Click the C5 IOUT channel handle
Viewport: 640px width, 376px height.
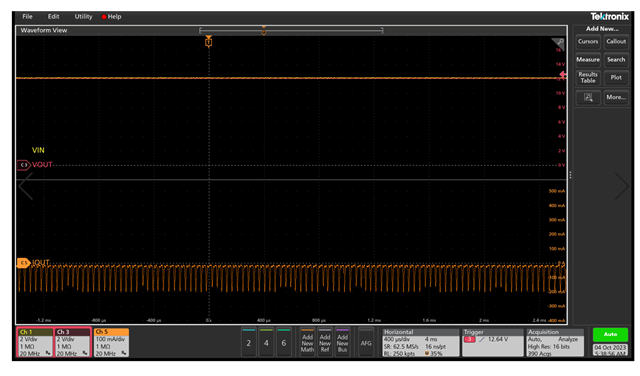[24, 263]
